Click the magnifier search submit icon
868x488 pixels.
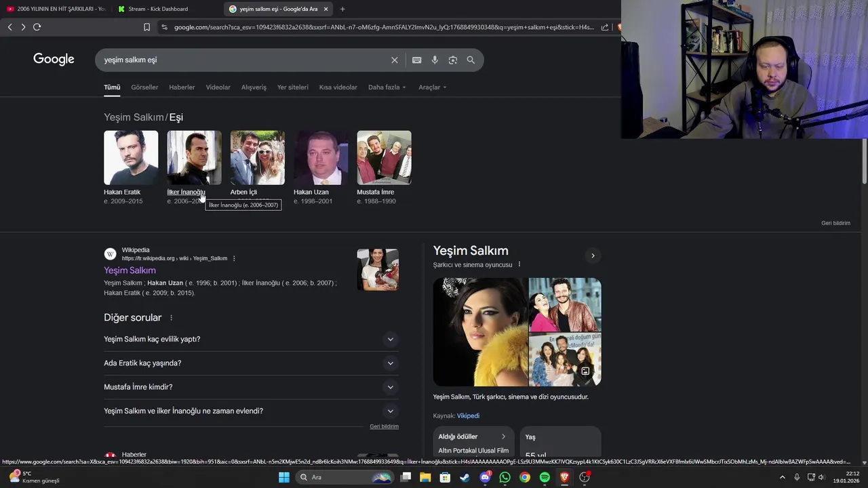(471, 60)
